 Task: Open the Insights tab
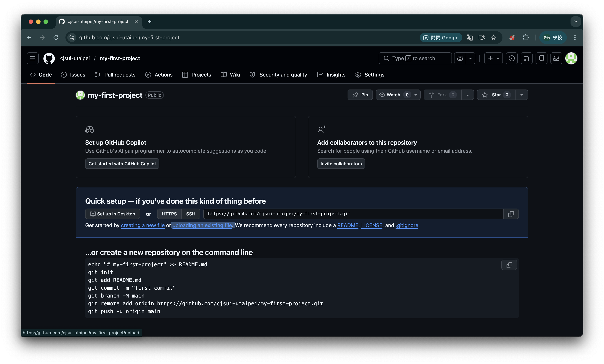[331, 75]
